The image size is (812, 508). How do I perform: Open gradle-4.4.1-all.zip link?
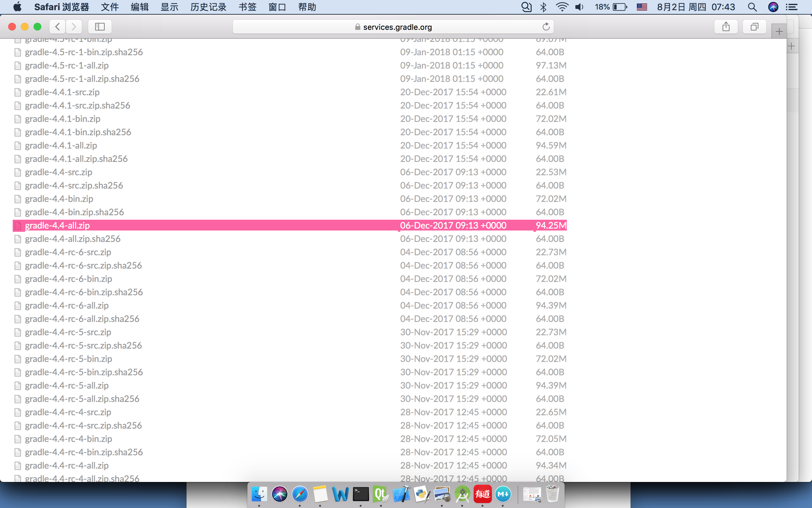click(61, 145)
